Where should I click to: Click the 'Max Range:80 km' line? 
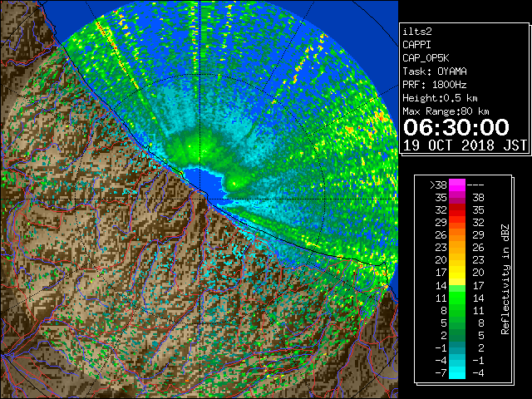point(446,111)
